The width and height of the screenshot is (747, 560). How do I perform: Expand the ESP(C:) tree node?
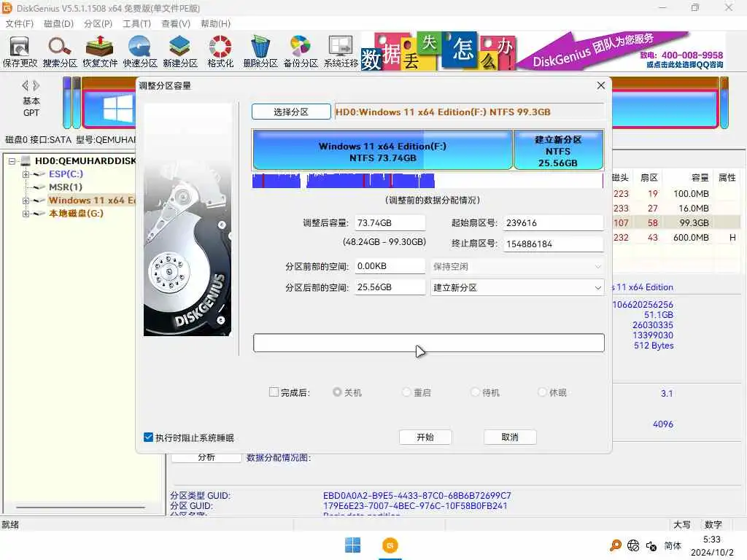26,174
